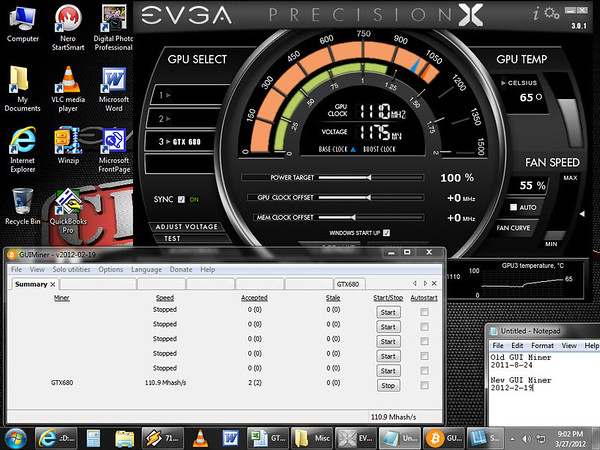The image size is (600, 450).
Task: Enable the fan AUTO checkbox
Action: (514, 207)
